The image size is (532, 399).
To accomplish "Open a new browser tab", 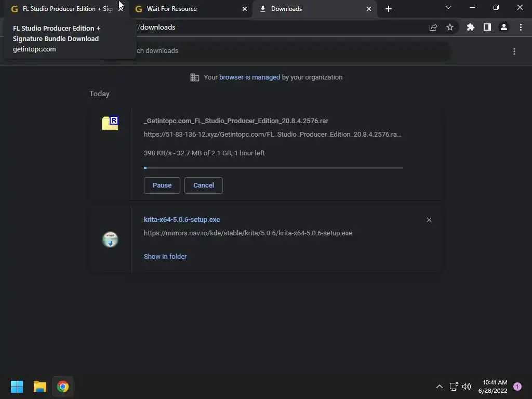I will tap(389, 9).
